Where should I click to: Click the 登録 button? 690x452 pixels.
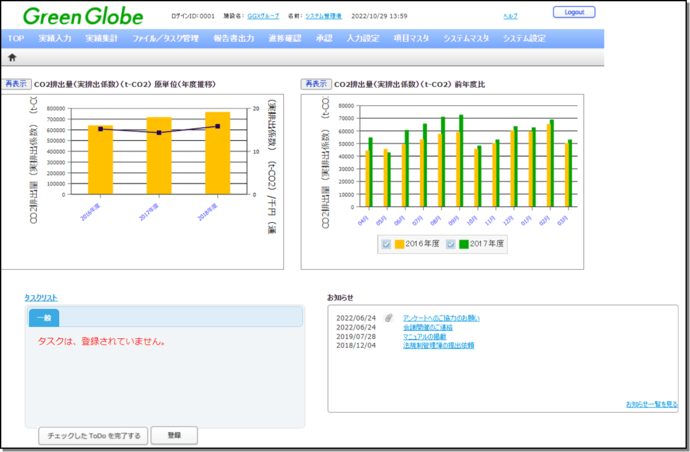pos(174,435)
